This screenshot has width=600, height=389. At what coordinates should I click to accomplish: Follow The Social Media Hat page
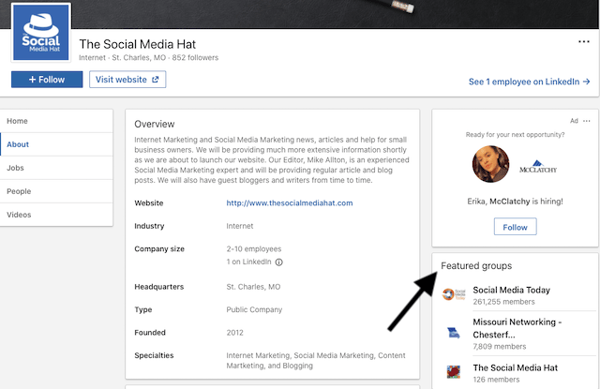tap(47, 80)
